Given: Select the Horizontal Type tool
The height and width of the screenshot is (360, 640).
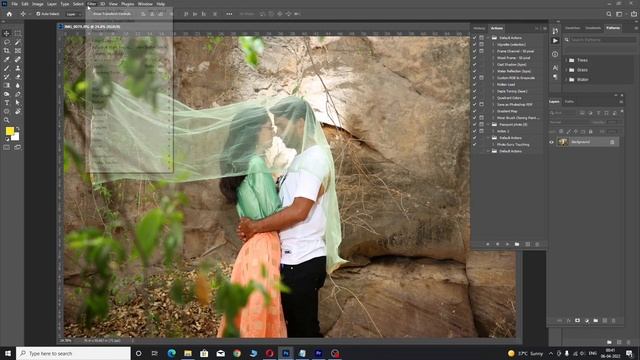Looking at the screenshot, I should [x=7, y=103].
